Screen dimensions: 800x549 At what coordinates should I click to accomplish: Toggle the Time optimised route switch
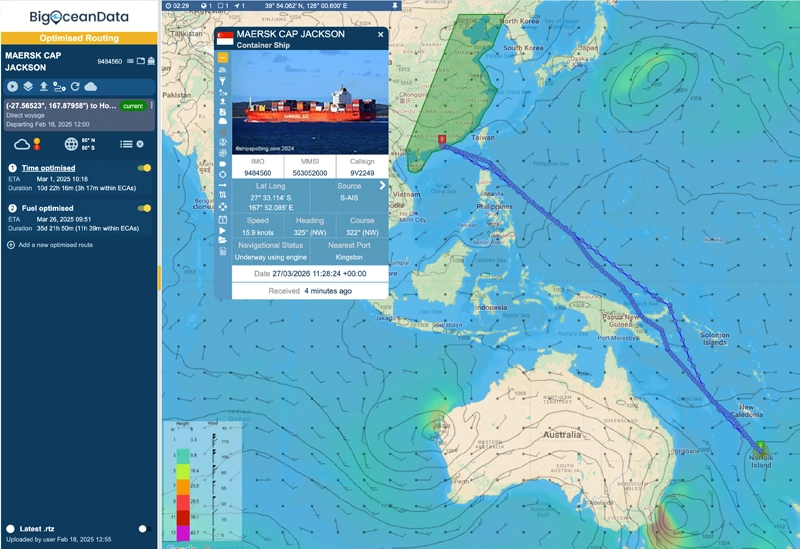tap(145, 168)
